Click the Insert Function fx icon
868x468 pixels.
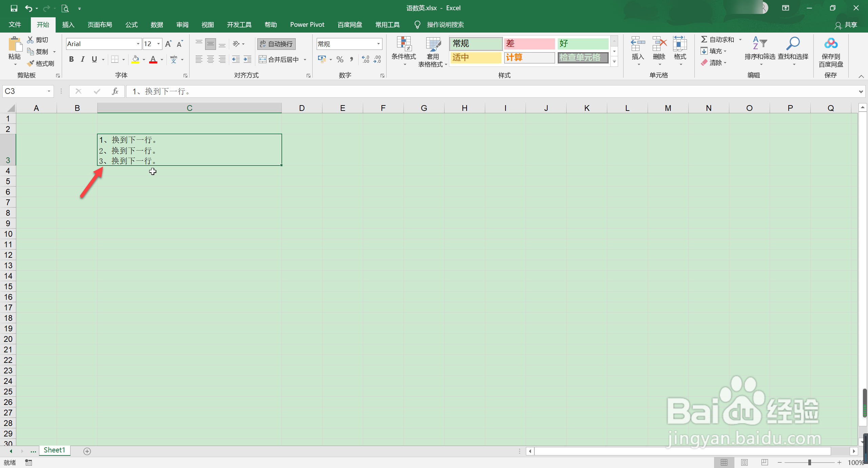pyautogui.click(x=115, y=91)
